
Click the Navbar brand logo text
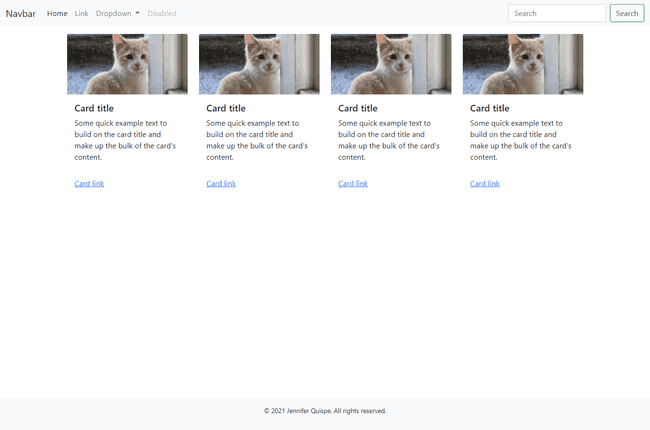21,14
